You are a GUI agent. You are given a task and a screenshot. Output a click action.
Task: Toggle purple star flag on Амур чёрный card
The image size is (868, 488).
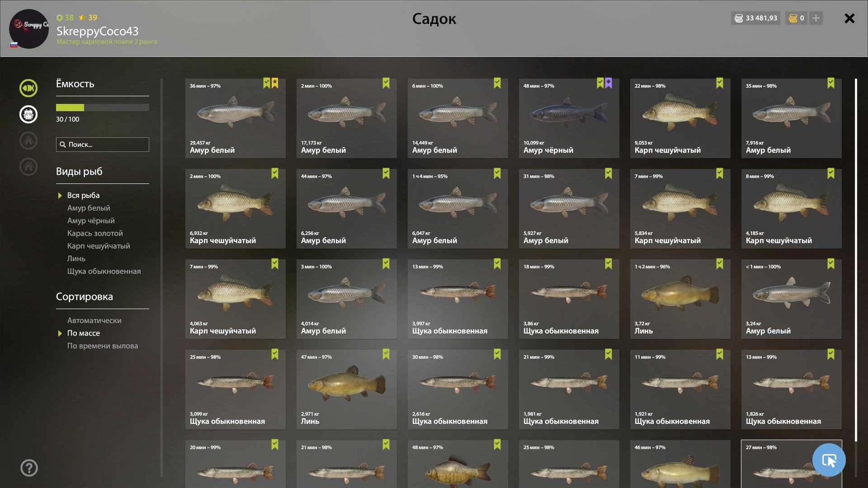pyautogui.click(x=609, y=83)
